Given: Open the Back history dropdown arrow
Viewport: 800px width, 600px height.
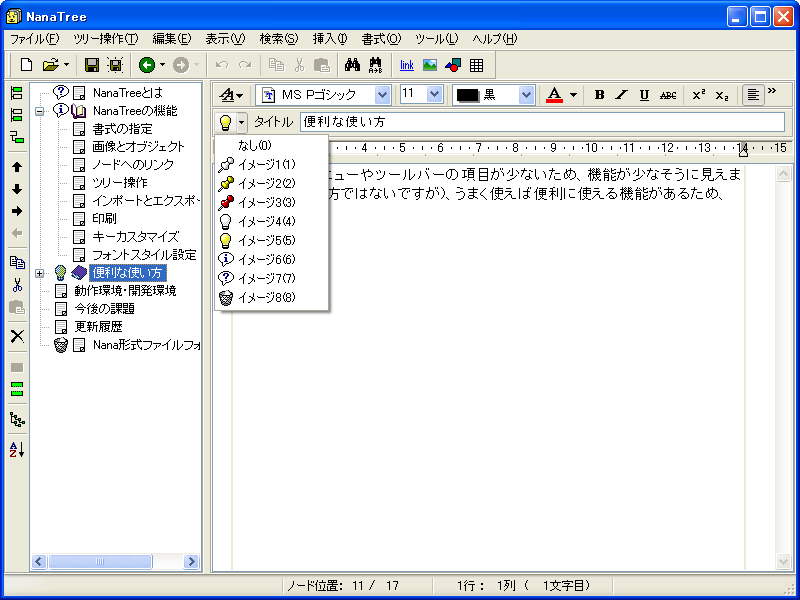Looking at the screenshot, I should pos(162,65).
